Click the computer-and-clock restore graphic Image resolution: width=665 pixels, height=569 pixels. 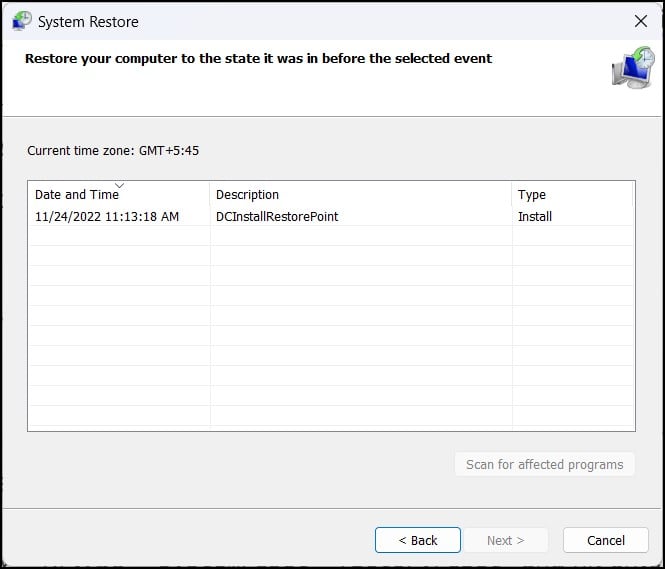[632, 67]
